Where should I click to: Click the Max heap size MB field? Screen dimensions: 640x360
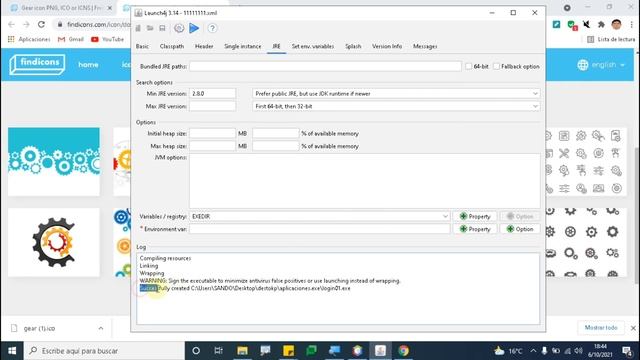pos(212,146)
